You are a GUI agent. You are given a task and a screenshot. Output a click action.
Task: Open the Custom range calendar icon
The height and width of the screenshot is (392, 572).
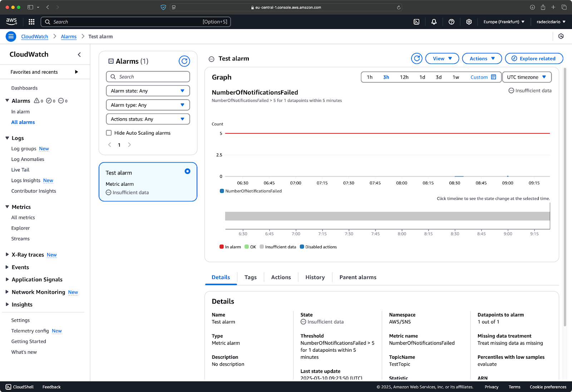pyautogui.click(x=494, y=77)
